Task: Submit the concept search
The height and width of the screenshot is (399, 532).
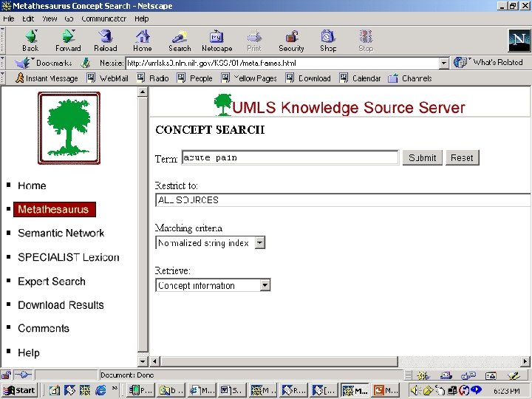Action: coord(423,158)
